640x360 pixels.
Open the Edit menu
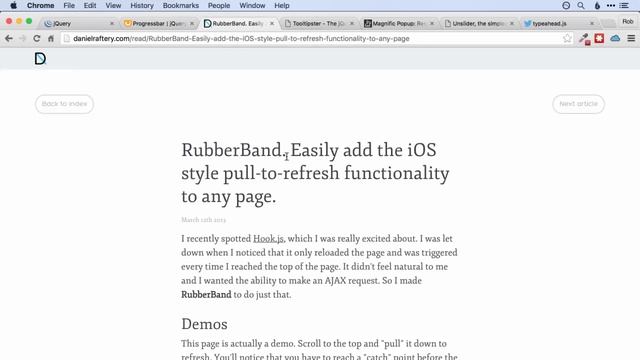pos(90,5)
